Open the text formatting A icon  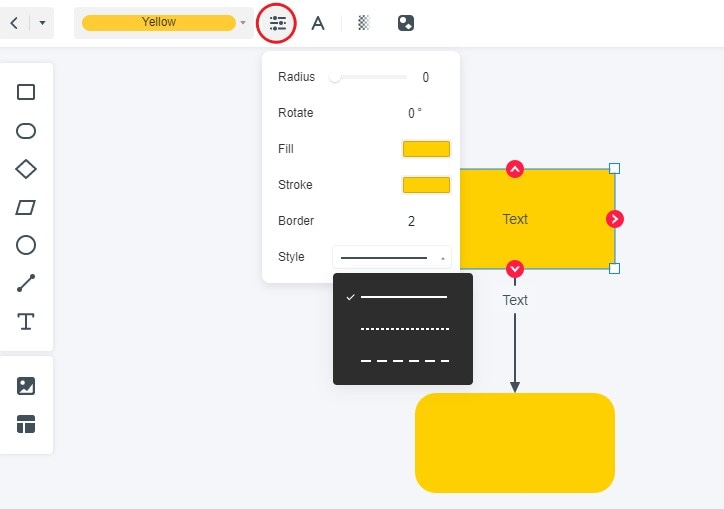point(318,23)
